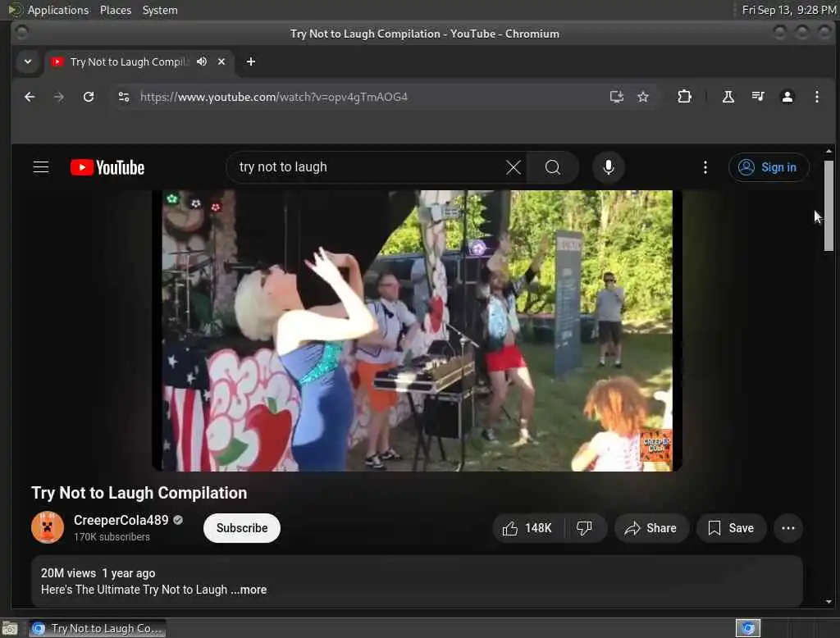Install or cast page icon in address bar

(x=617, y=97)
